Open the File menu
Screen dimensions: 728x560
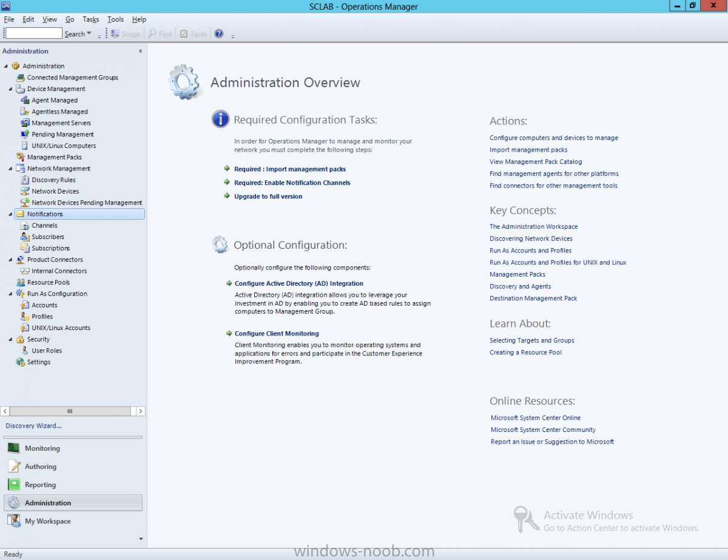[9, 19]
